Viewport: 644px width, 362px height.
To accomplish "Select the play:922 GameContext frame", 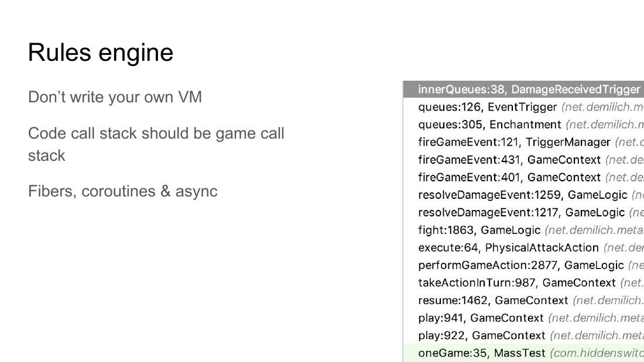I will 523,336.
